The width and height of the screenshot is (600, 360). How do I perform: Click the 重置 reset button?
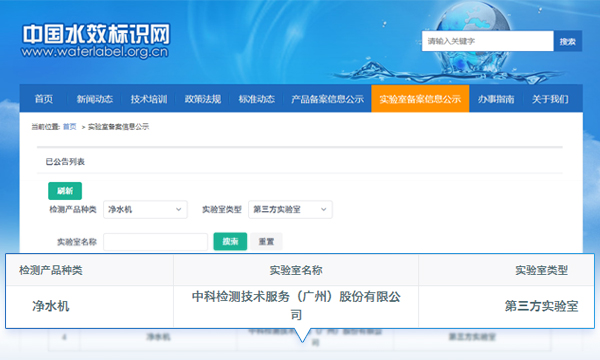(266, 241)
